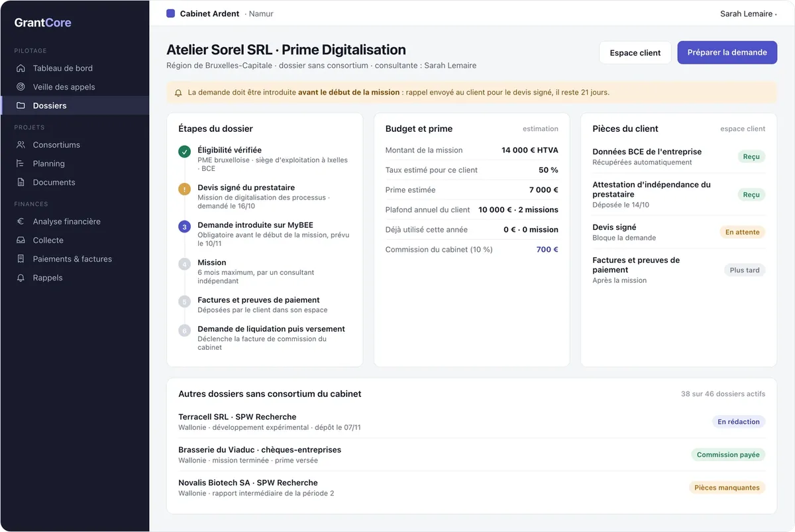Image resolution: width=795 pixels, height=532 pixels.
Task: Click 'Factures et preuves de paiement' in Pièces du client
Action: coord(636,265)
